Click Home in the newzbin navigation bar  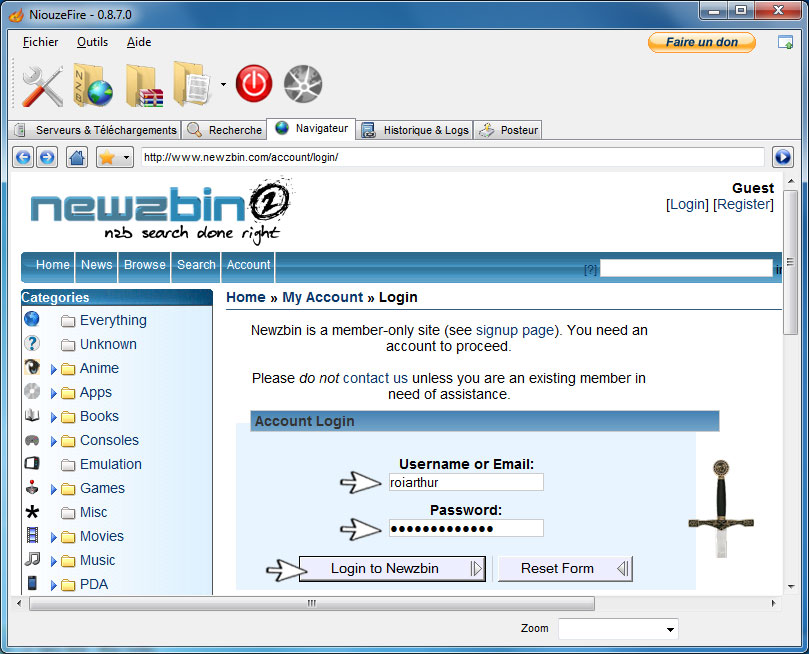(x=53, y=265)
